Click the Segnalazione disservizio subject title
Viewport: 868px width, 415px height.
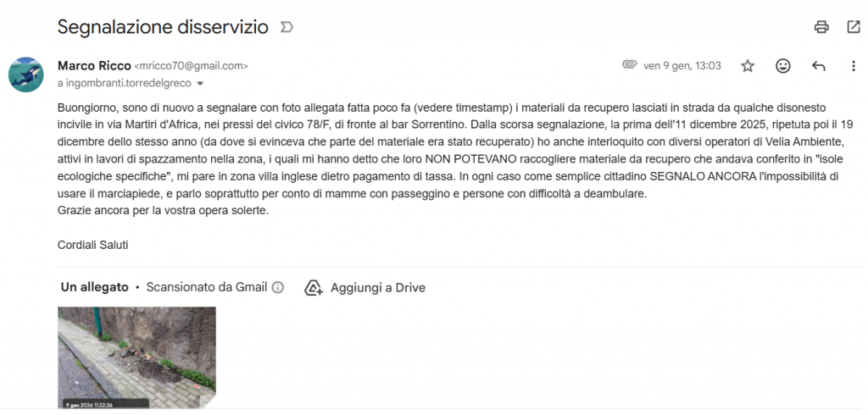click(x=163, y=27)
